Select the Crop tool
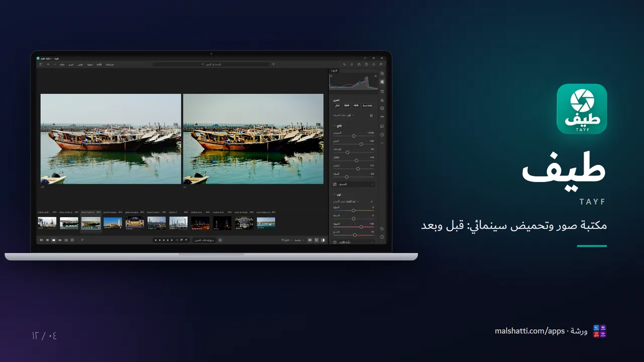 (382, 92)
